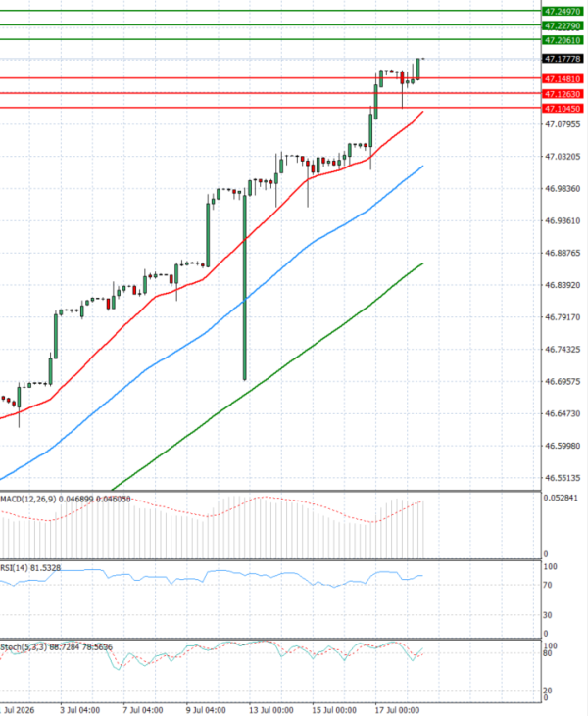
Task: Click the 47.03205 price axis label
Action: (x=563, y=157)
